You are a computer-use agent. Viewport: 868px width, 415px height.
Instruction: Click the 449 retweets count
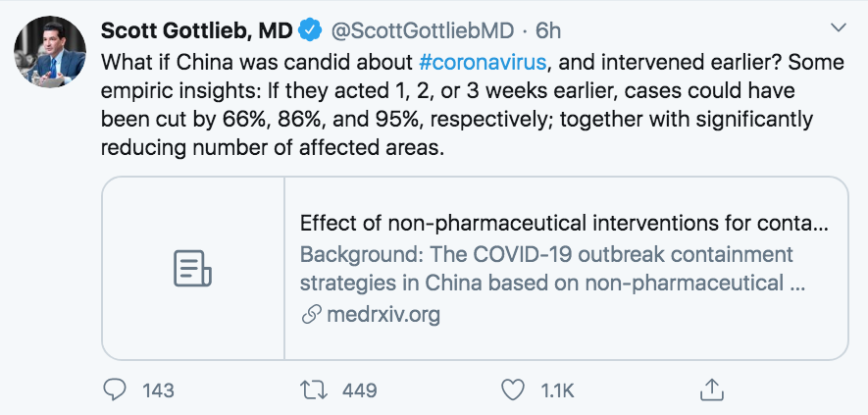coord(359,390)
